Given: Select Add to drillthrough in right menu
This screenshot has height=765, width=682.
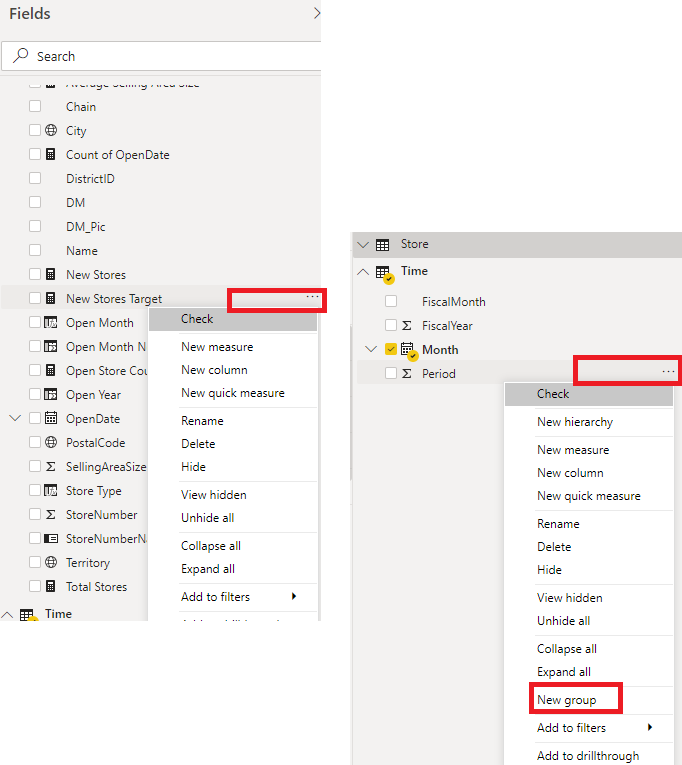Looking at the screenshot, I should 588,756.
